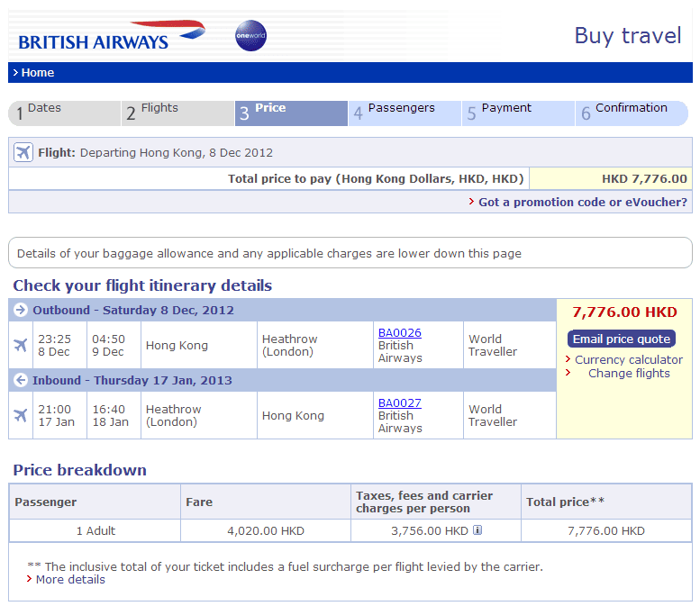The image size is (700, 606).
Task: Expand More details about fuel surcharge
Action: (70, 580)
